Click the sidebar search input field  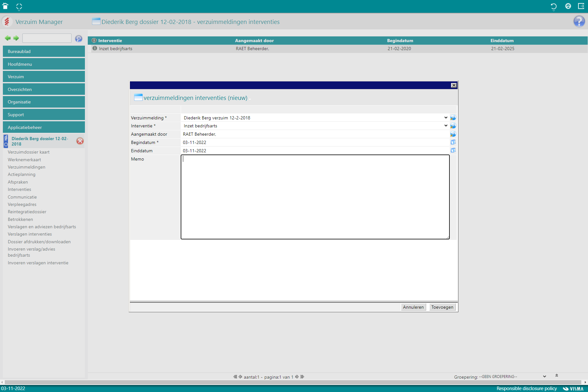[47, 38]
